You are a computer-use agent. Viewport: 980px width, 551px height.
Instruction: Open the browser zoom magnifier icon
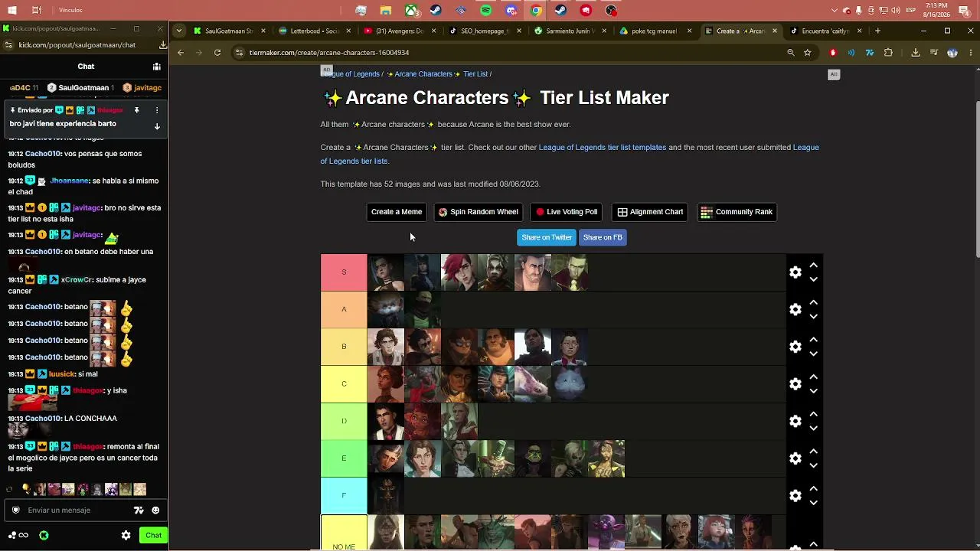[791, 53]
